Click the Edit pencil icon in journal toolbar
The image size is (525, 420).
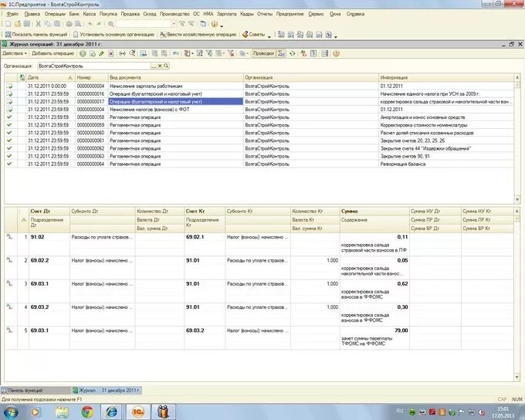[x=101, y=53]
